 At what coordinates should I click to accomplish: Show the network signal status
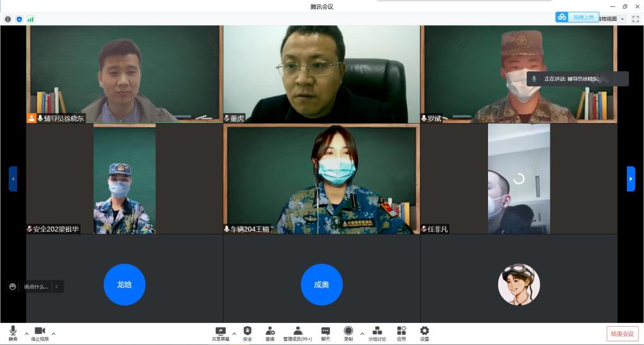click(x=30, y=19)
